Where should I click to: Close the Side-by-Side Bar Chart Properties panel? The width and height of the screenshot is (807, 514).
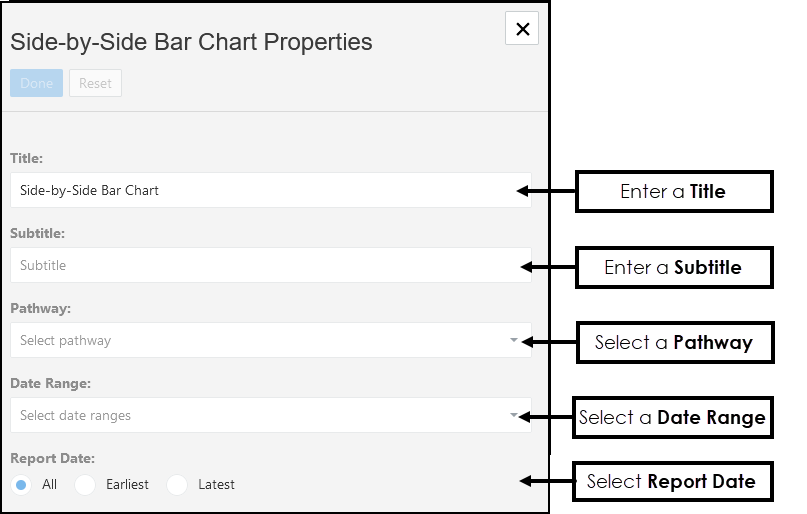tap(522, 29)
